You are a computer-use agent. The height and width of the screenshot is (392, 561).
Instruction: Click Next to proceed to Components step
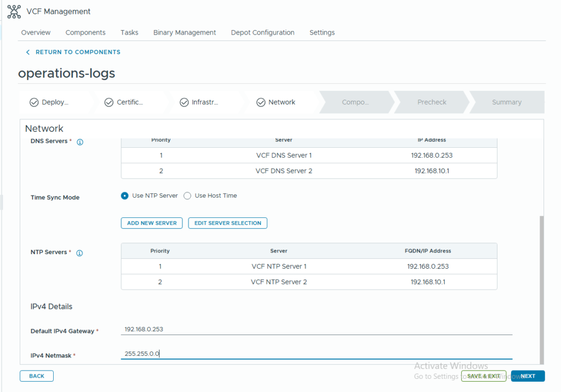click(x=528, y=376)
